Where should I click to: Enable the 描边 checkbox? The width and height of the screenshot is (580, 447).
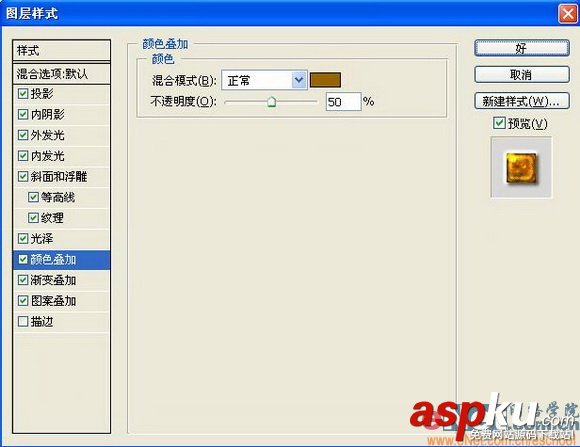pyautogui.click(x=23, y=322)
